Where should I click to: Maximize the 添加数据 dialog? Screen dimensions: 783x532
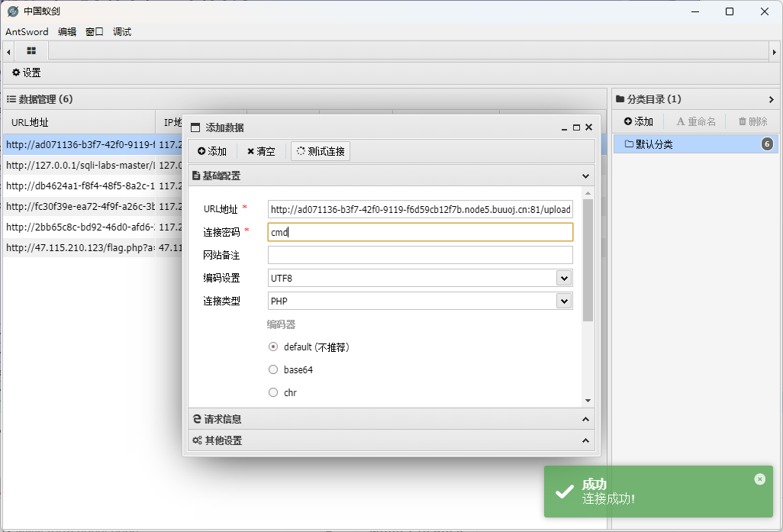[x=576, y=127]
